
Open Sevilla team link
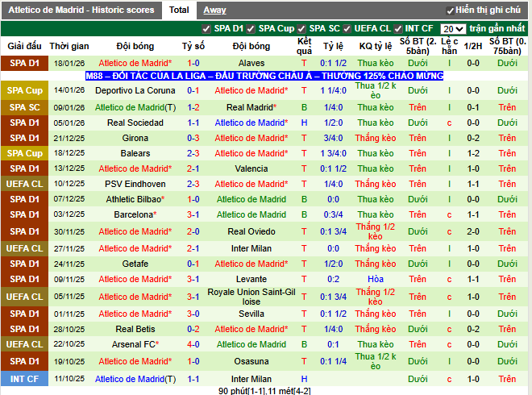click(251, 314)
